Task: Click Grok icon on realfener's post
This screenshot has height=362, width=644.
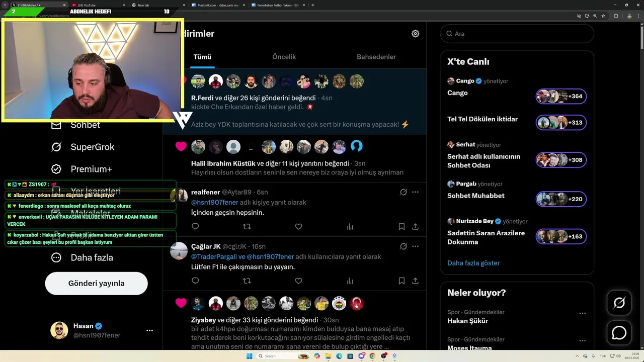Action: pos(403,192)
